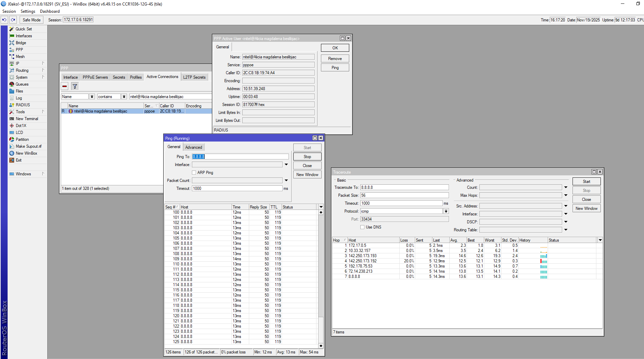Expand the Ping Interface dropdown arrow
The height and width of the screenshot is (359, 644).
tap(286, 165)
